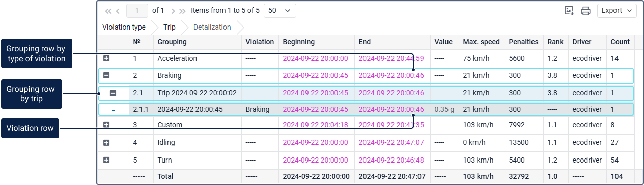Select the Detalization breadcrumb tab

(212, 27)
